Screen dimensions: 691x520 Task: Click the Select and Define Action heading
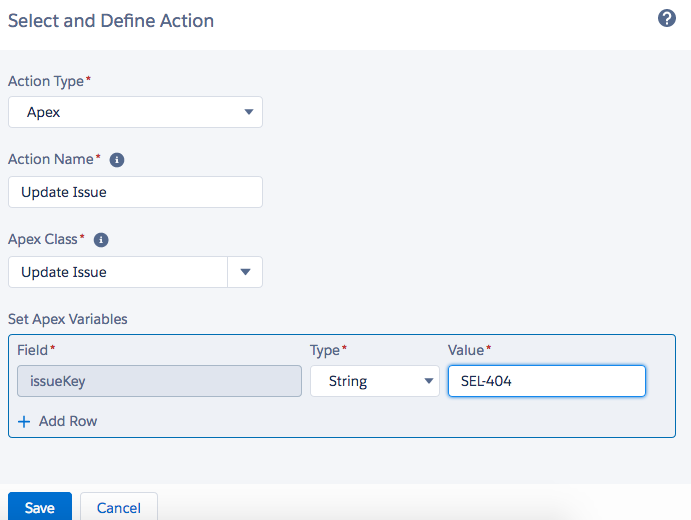(x=111, y=20)
